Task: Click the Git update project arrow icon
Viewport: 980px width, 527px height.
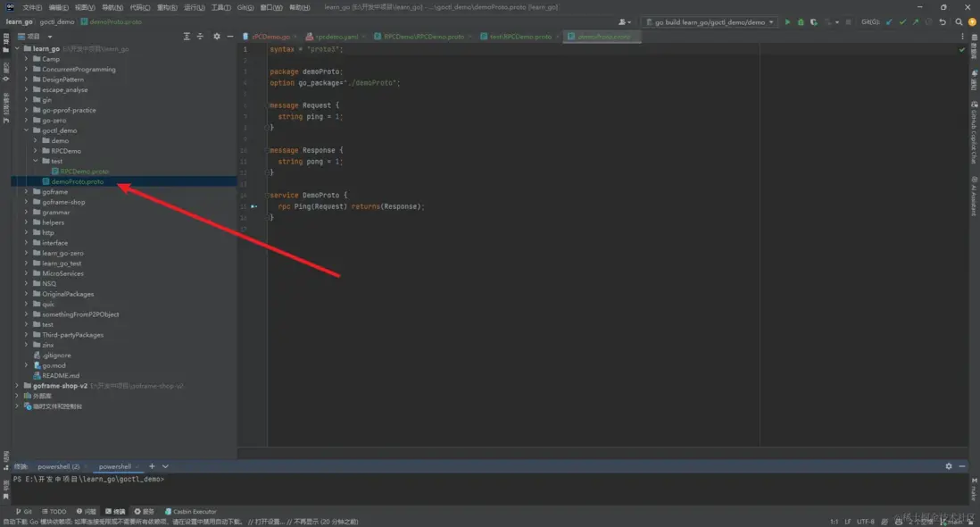Action: pos(889,22)
